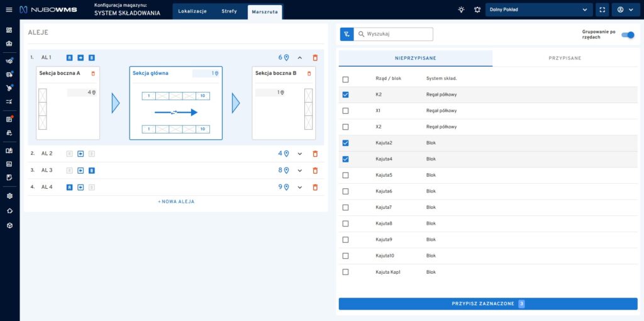Expand aisle AL 2 chevron
This screenshot has width=644, height=321.
click(x=300, y=154)
